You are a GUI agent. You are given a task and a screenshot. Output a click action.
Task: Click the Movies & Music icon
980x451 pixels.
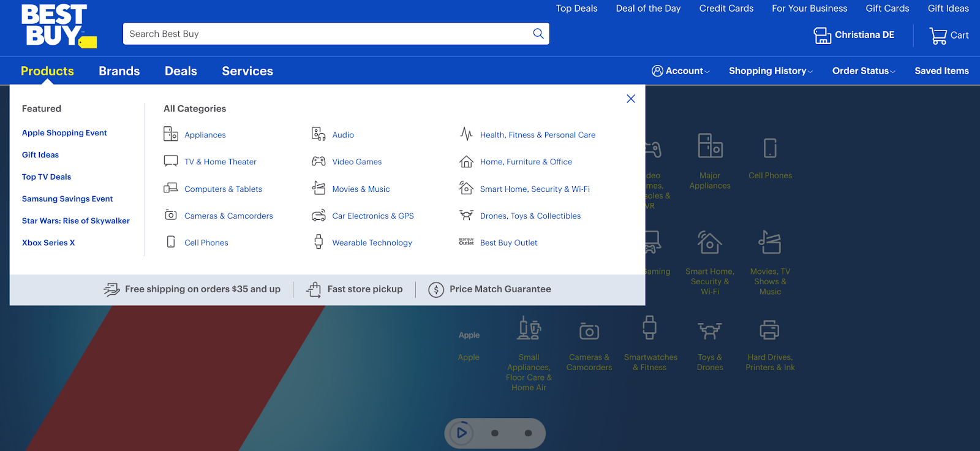(x=318, y=188)
